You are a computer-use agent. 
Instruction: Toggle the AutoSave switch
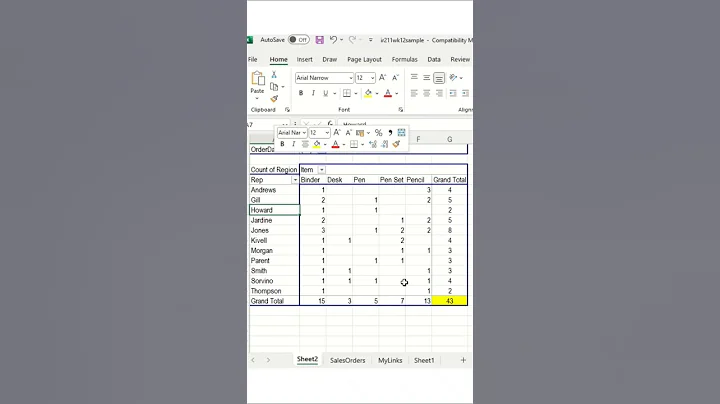click(298, 40)
